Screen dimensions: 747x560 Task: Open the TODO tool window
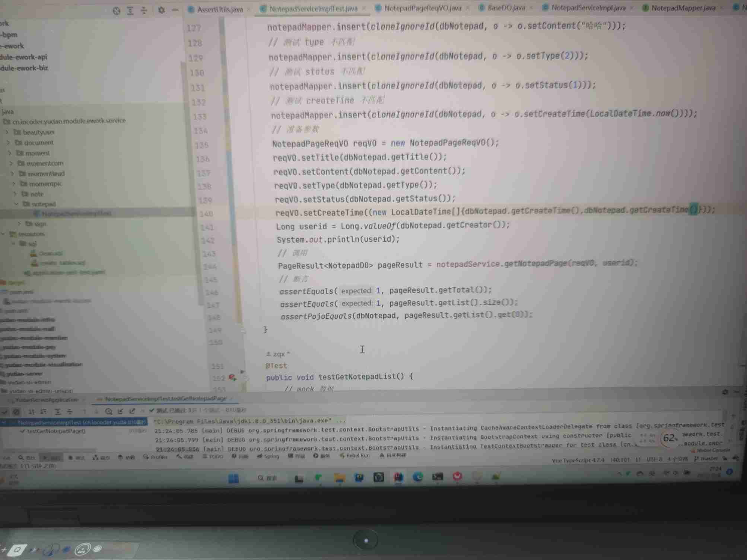point(213,456)
